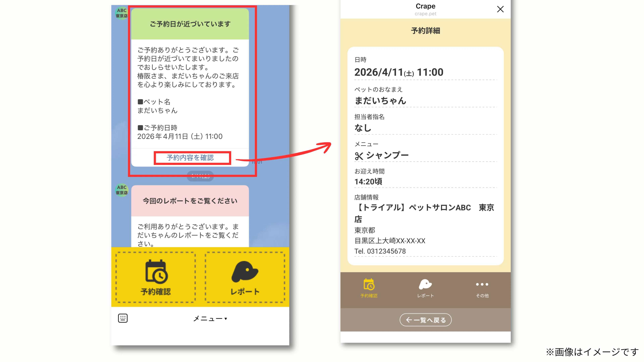The width and height of the screenshot is (644, 362).
Task: Select the address 目黒区上大崎XX-XX-XX
Action: 389,241
